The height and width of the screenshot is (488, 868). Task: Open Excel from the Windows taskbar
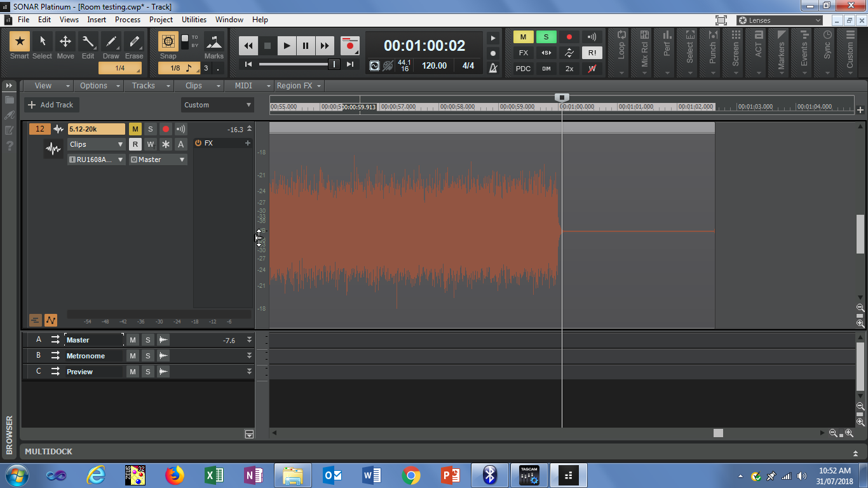(214, 475)
